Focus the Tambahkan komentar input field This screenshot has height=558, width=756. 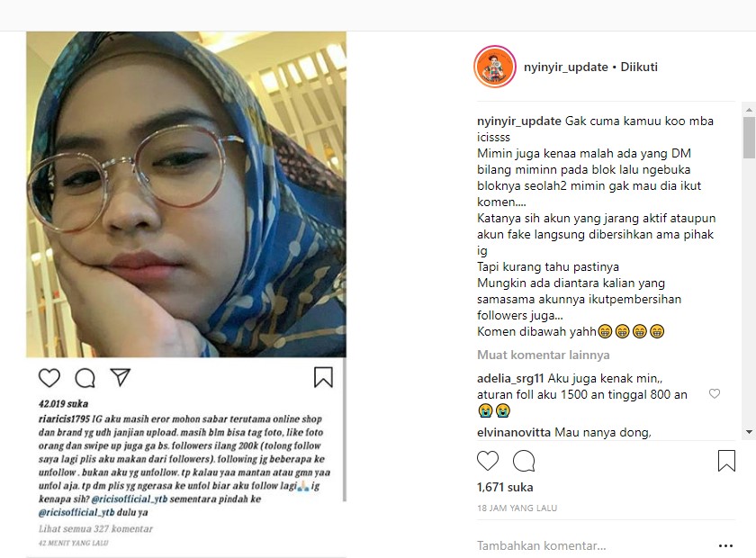tap(593, 546)
